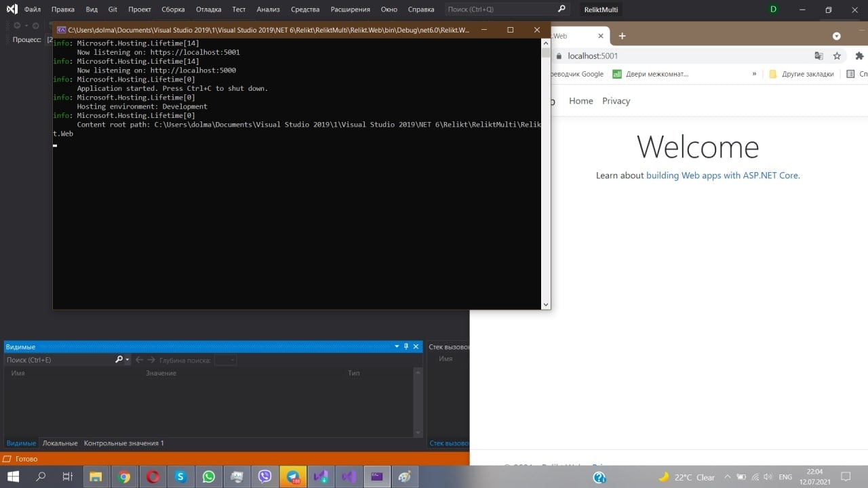Viewport: 868px width, 488px height.
Task: Click the site lock icon beside localhost:5001
Action: [559, 56]
